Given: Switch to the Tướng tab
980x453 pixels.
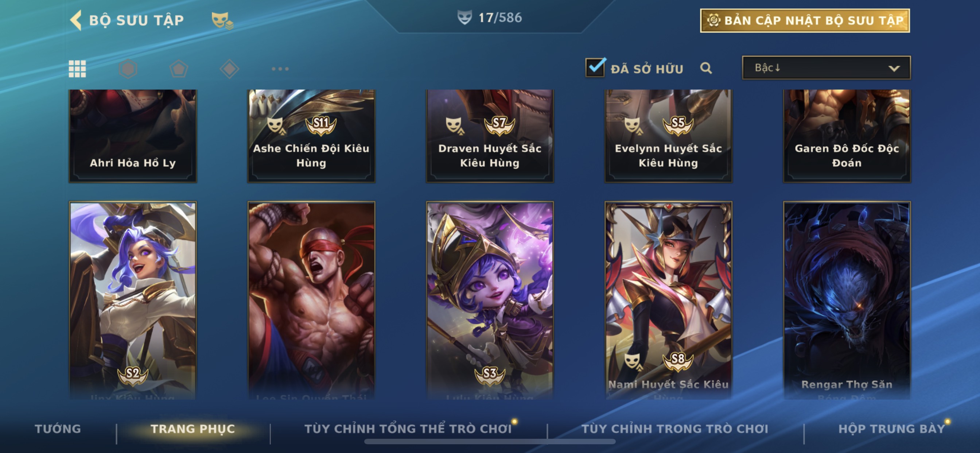Looking at the screenshot, I should [x=58, y=429].
